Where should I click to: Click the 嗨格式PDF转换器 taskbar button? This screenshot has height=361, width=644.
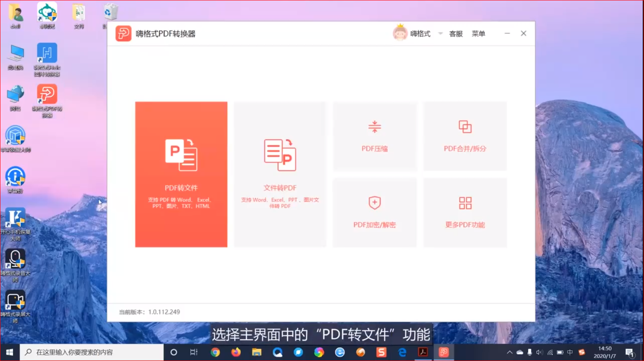coord(444,352)
